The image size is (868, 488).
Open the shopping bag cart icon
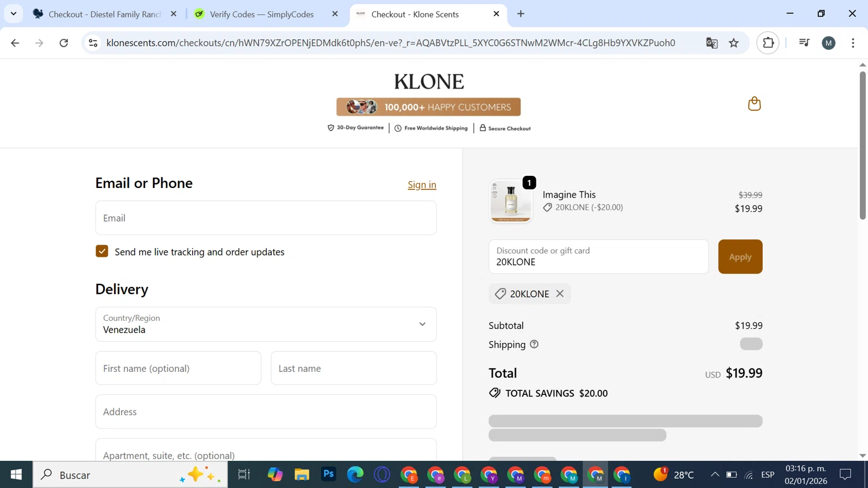click(x=754, y=103)
